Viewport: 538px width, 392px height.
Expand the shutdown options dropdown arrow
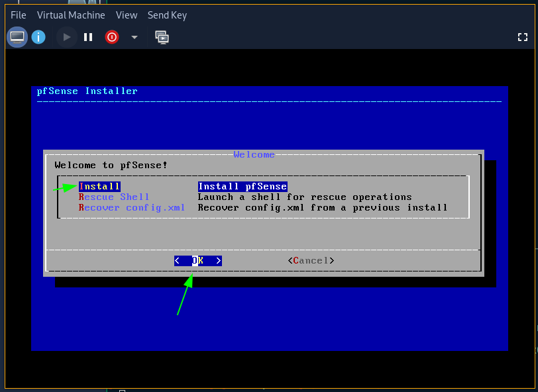(134, 37)
